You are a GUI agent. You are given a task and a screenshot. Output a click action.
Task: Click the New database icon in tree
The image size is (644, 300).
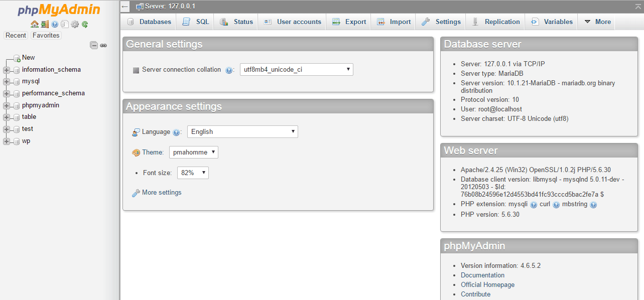click(x=17, y=58)
